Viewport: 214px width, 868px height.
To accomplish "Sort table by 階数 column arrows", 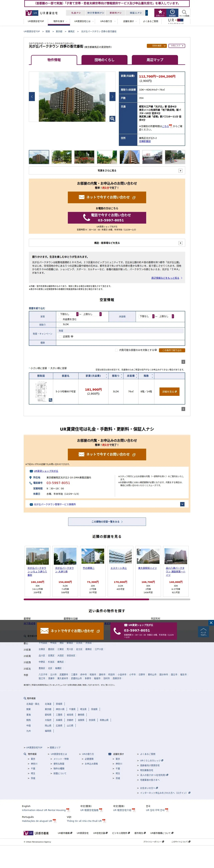I will click(152, 376).
